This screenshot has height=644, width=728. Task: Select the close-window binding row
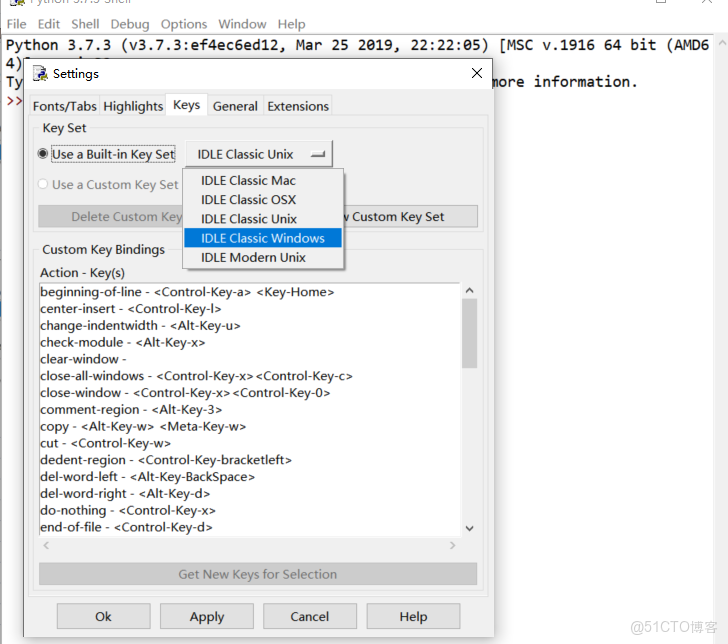(250, 393)
